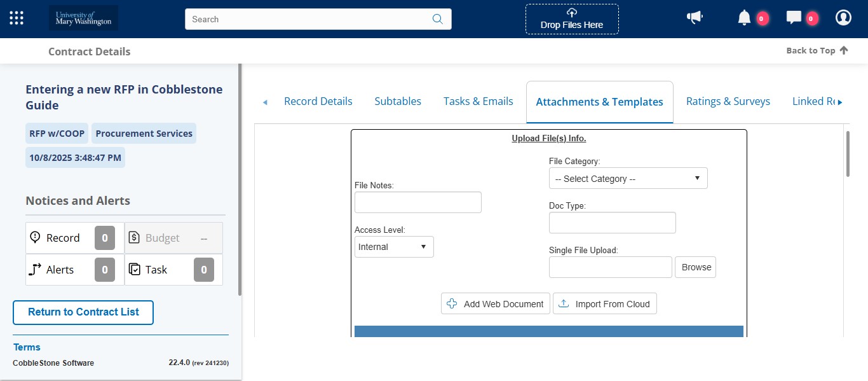
Task: Open the user profile icon
Action: click(843, 17)
